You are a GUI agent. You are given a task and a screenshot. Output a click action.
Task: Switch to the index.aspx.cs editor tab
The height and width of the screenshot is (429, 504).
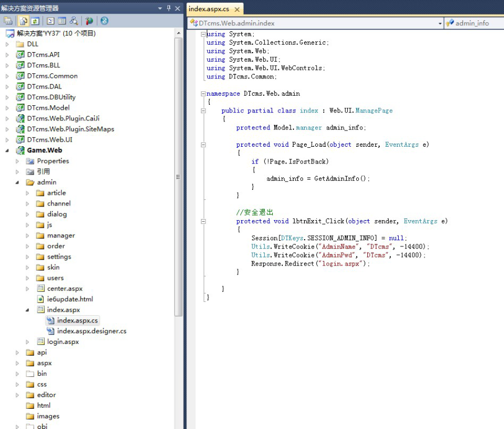209,9
